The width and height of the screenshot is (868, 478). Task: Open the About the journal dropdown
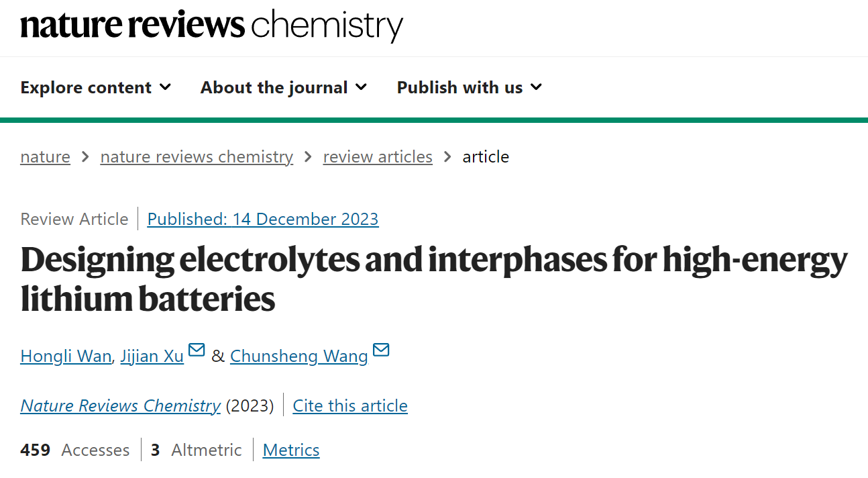(x=284, y=87)
